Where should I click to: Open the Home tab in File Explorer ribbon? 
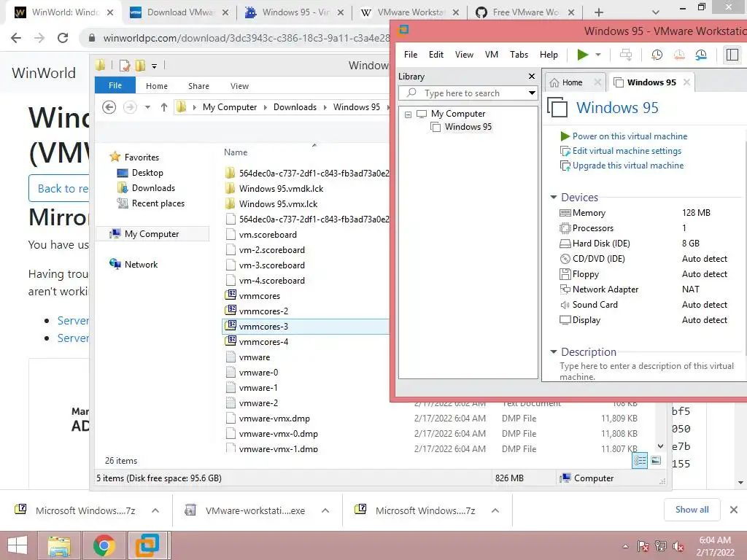[x=157, y=86]
